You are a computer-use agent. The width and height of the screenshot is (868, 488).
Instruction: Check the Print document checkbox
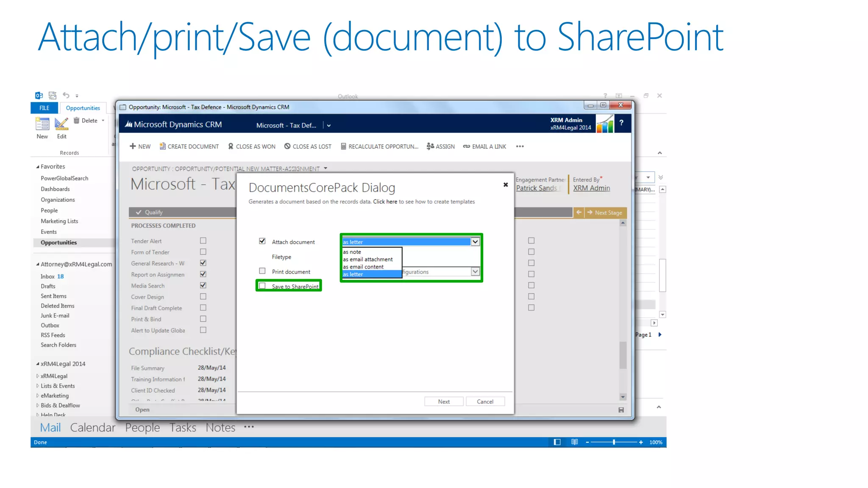262,271
